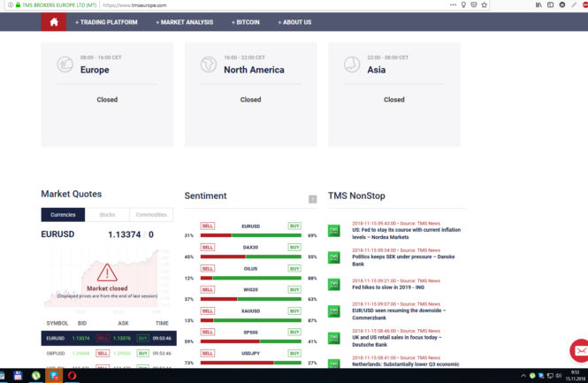This screenshot has width=588, height=383.
Task: Click TMS icon beside UK retail sales news
Action: pyautogui.click(x=333, y=338)
